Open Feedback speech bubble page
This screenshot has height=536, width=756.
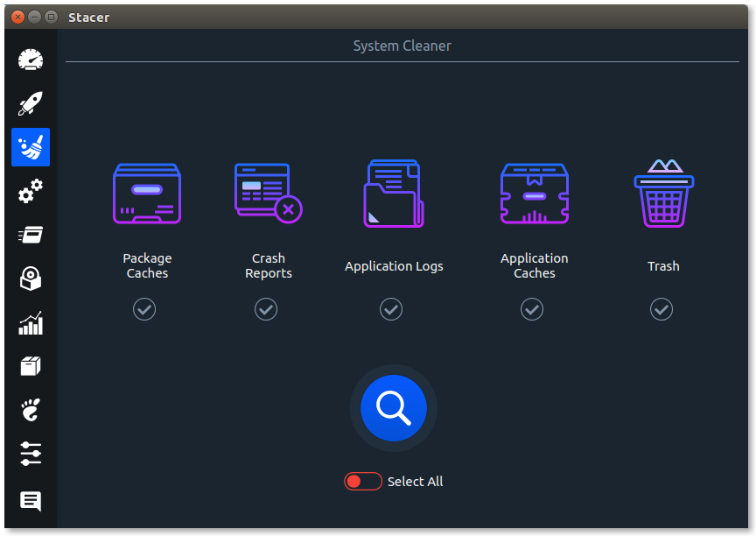tap(31, 501)
